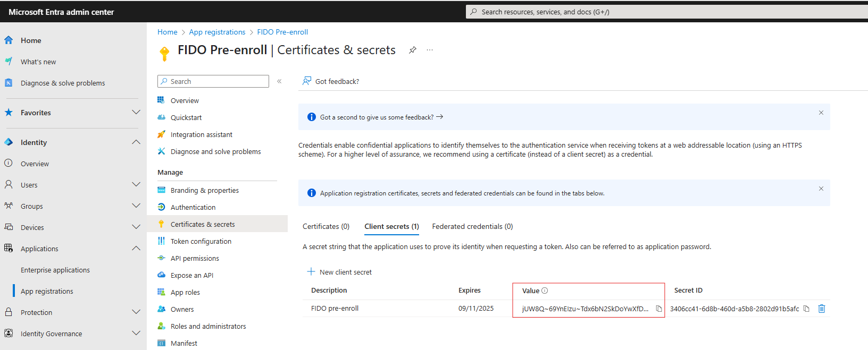
Task: Dismiss the feedback banner
Action: (x=821, y=113)
